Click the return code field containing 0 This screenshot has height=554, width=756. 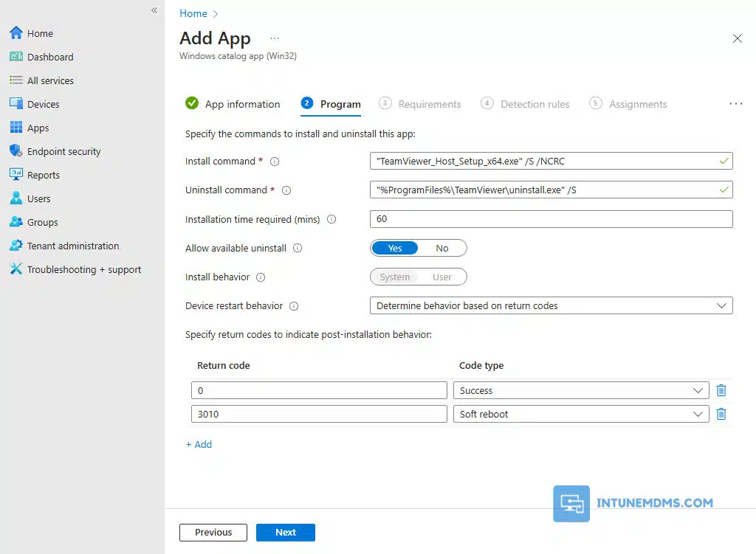(x=319, y=390)
